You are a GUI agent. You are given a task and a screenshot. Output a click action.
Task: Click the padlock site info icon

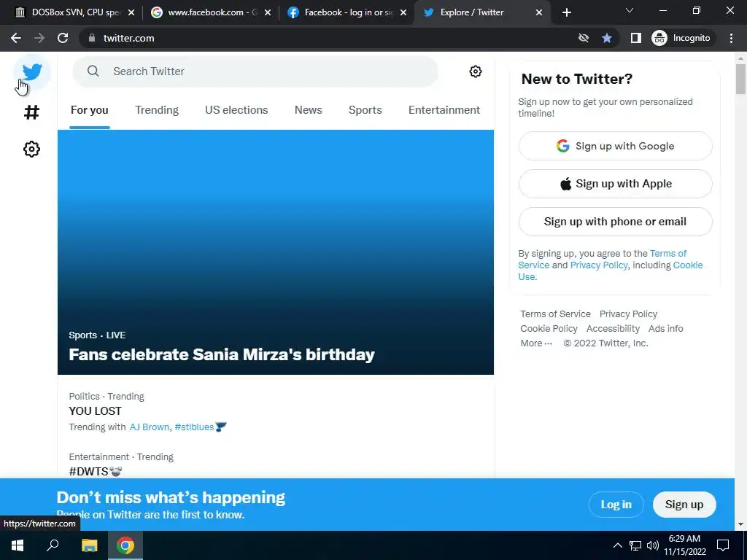(x=92, y=38)
